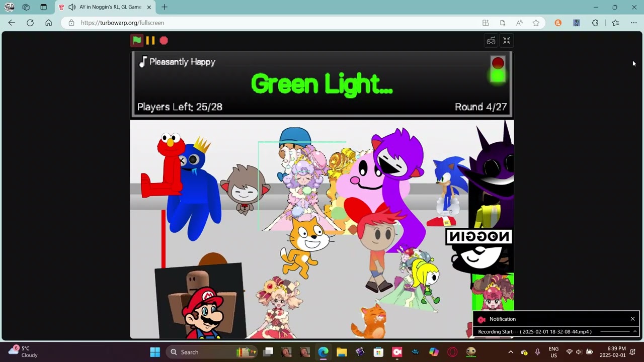Go to the browser home page
This screenshot has width=644, height=362.
48,23
